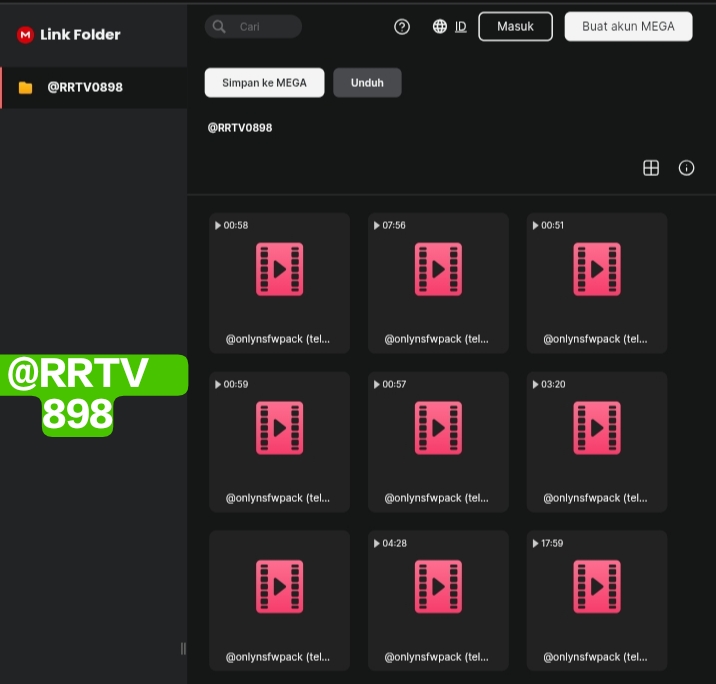Image resolution: width=716 pixels, height=684 pixels.
Task: Open the info panel icon
Action: coord(686,168)
